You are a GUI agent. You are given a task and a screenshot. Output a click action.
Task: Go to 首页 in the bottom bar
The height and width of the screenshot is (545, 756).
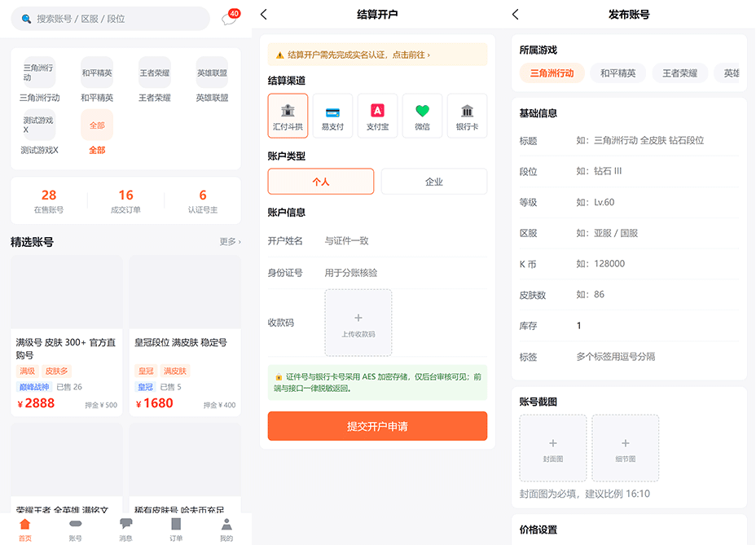coord(25,530)
